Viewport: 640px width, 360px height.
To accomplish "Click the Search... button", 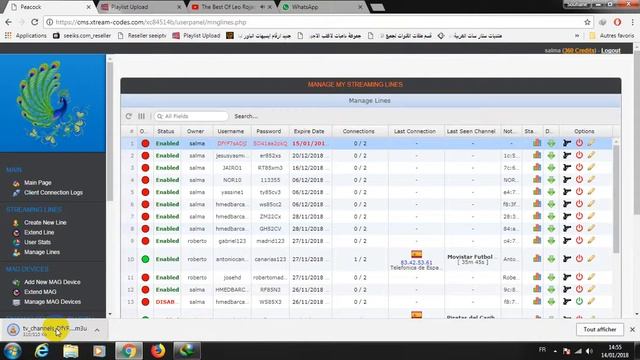I will click(x=246, y=116).
